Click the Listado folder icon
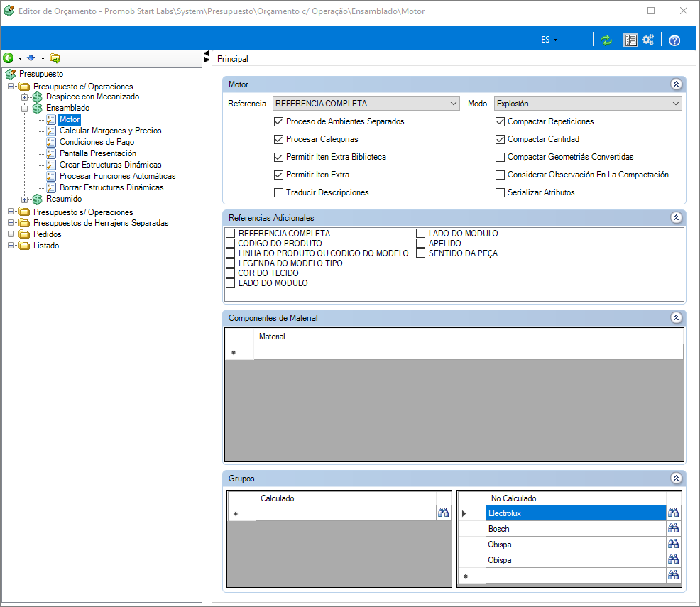This screenshot has width=700, height=607. (x=25, y=246)
